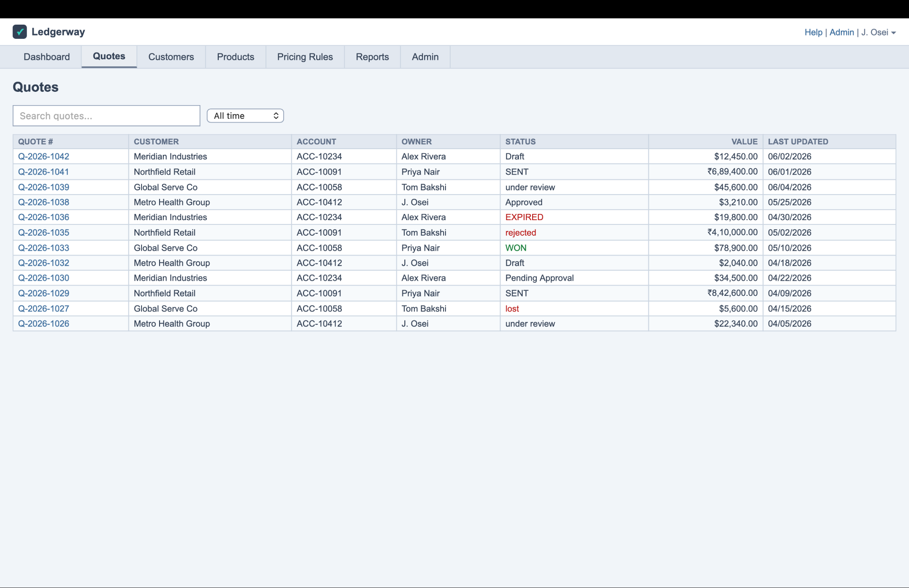Open quote Q-2026-1030
909x588 pixels.
44,278
